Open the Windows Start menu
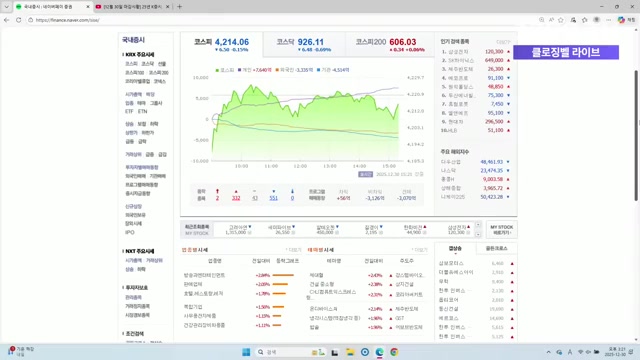 pos(246,352)
